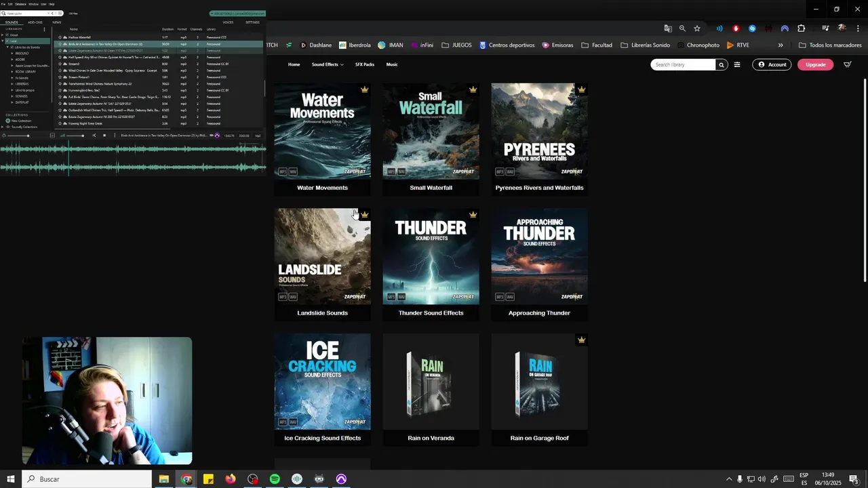
Task: Expand the BOOM LIBRARY folder
Action: point(12,71)
